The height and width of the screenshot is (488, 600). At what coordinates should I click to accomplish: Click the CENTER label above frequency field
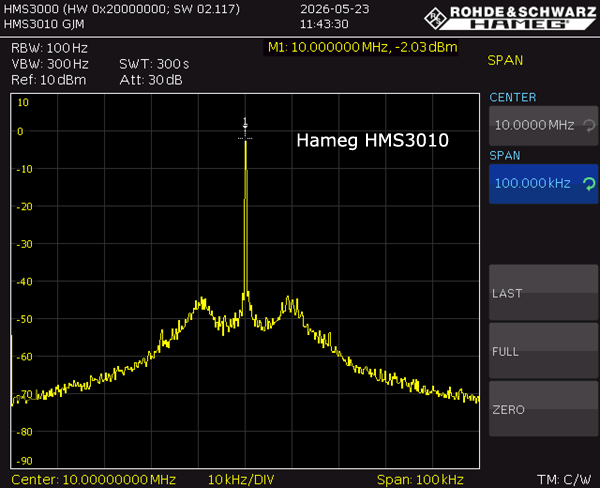[x=513, y=97]
